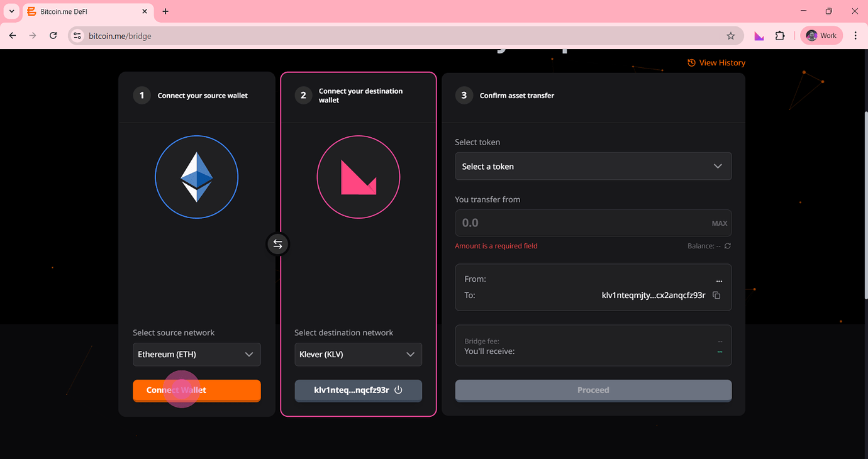Image resolution: width=868 pixels, height=459 pixels.
Task: Click the Klever logo circle
Action: pyautogui.click(x=359, y=177)
